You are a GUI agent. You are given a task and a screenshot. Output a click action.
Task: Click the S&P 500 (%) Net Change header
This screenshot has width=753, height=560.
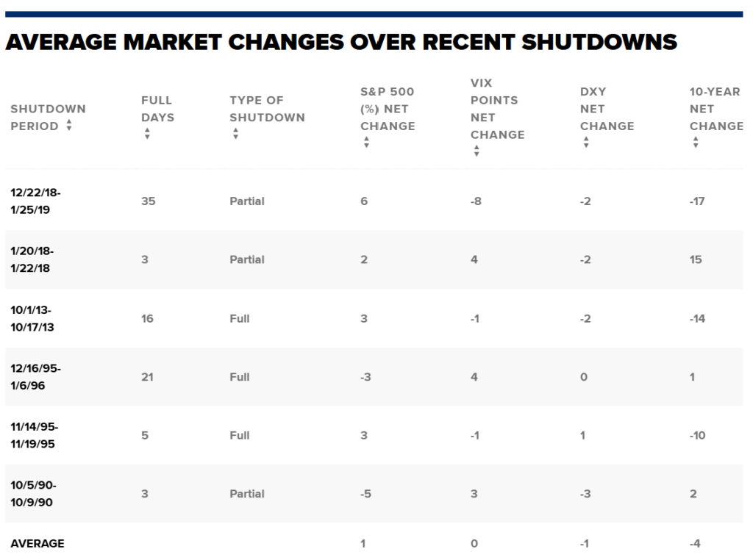388,109
